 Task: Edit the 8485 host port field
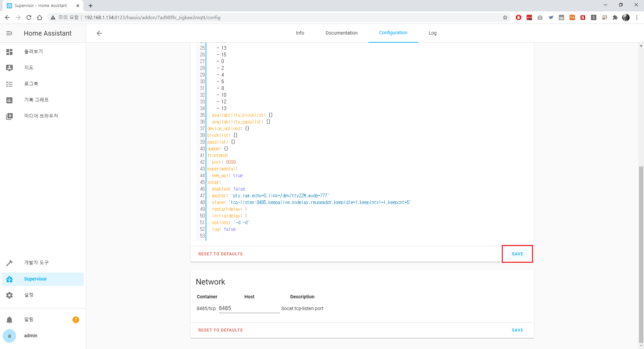click(249, 308)
